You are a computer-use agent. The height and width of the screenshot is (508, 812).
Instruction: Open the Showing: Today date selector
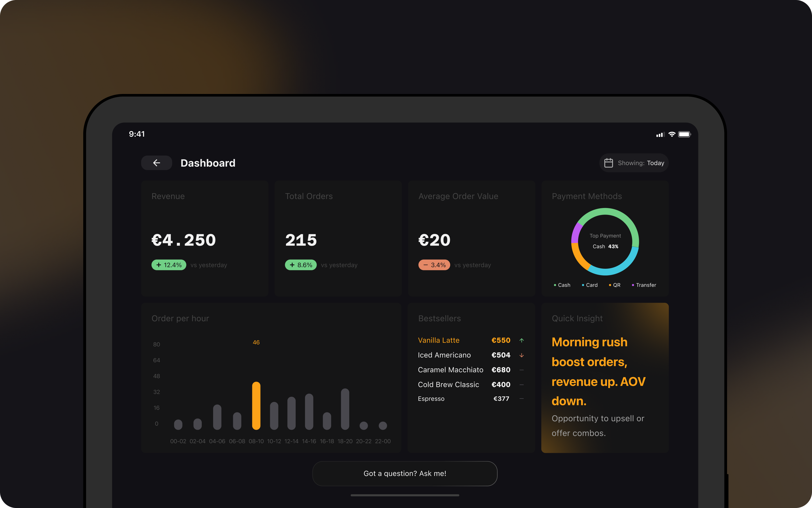[634, 163]
